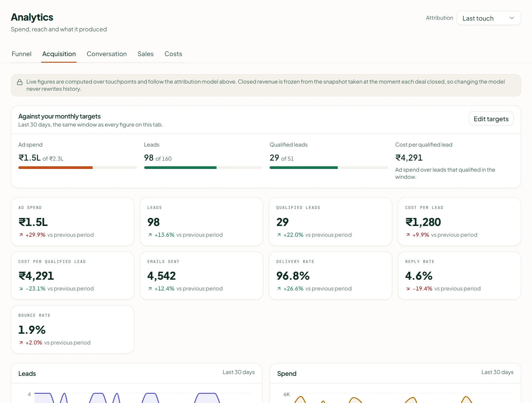This screenshot has height=403, width=532.
Task: Click the +2.0% change on Bounce Rate
Action: 34,343
